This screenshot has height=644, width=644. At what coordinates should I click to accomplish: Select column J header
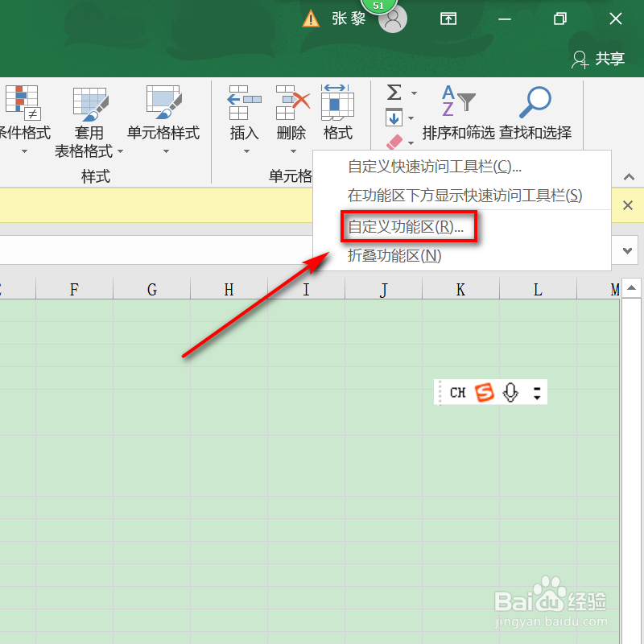tap(383, 289)
